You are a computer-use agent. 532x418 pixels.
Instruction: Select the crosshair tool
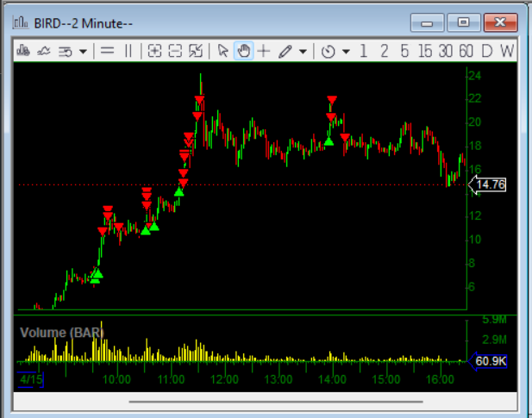point(264,51)
